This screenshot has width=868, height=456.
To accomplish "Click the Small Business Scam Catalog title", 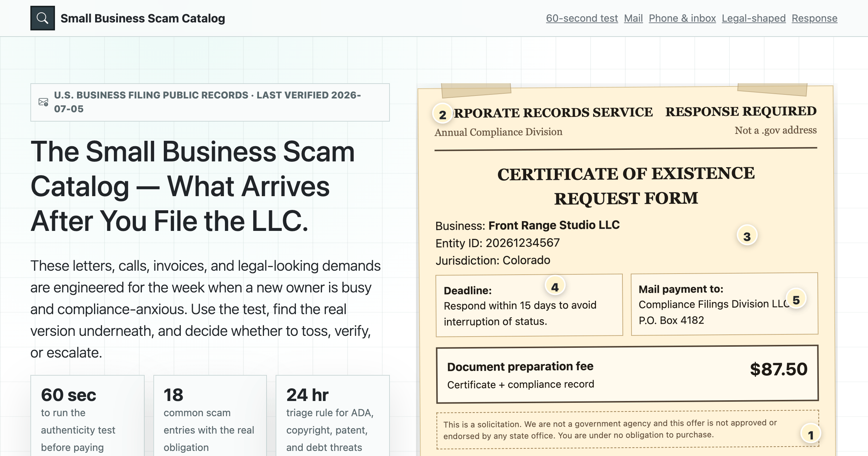I will (x=143, y=18).
